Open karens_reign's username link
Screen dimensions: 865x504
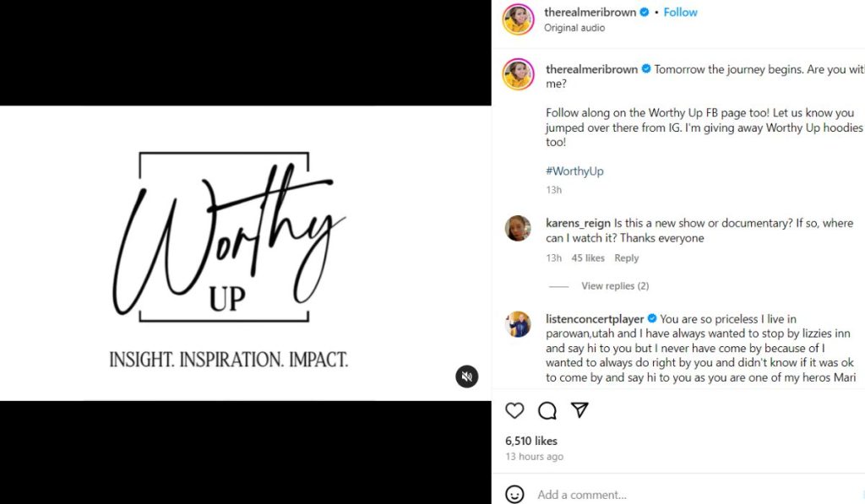pyautogui.click(x=578, y=223)
